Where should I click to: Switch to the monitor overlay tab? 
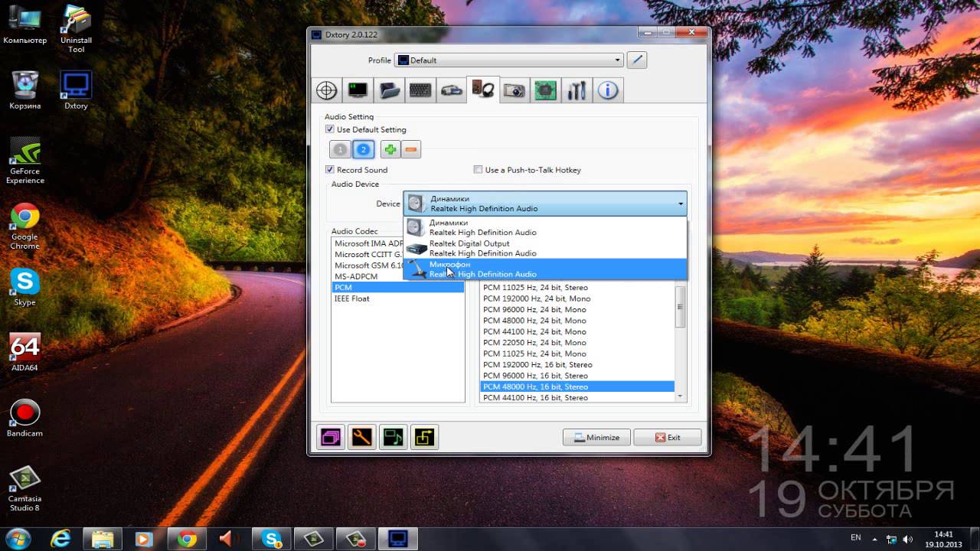pos(358,90)
